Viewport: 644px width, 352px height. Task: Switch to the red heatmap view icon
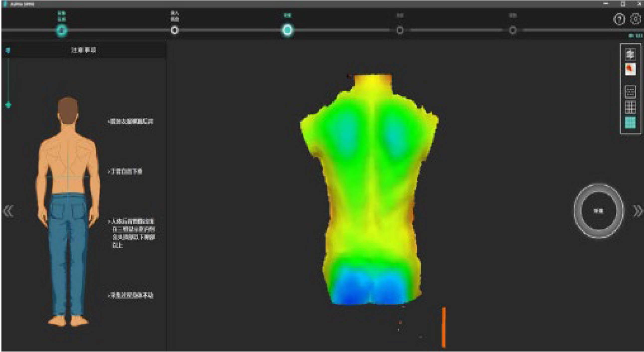(x=630, y=69)
